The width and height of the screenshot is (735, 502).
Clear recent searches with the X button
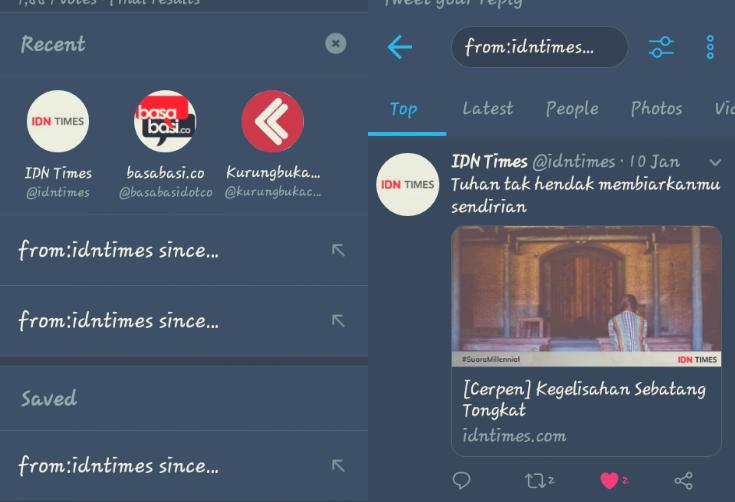pyautogui.click(x=336, y=44)
